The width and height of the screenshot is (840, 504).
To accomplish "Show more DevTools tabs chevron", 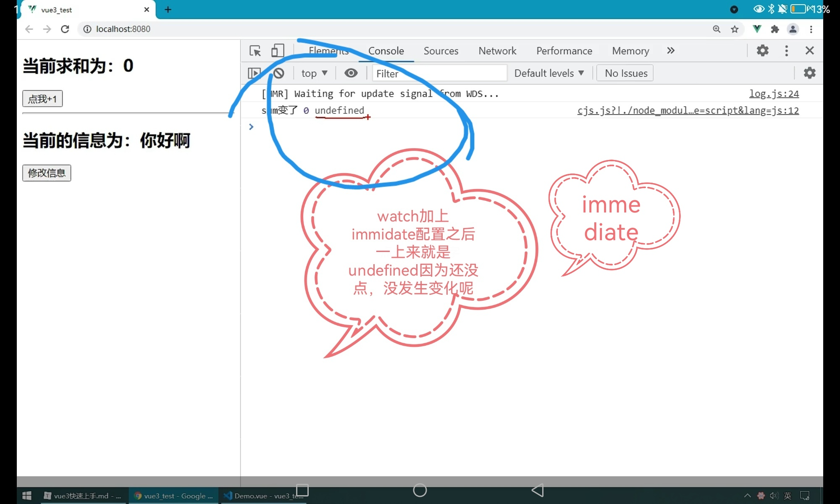I will (671, 51).
